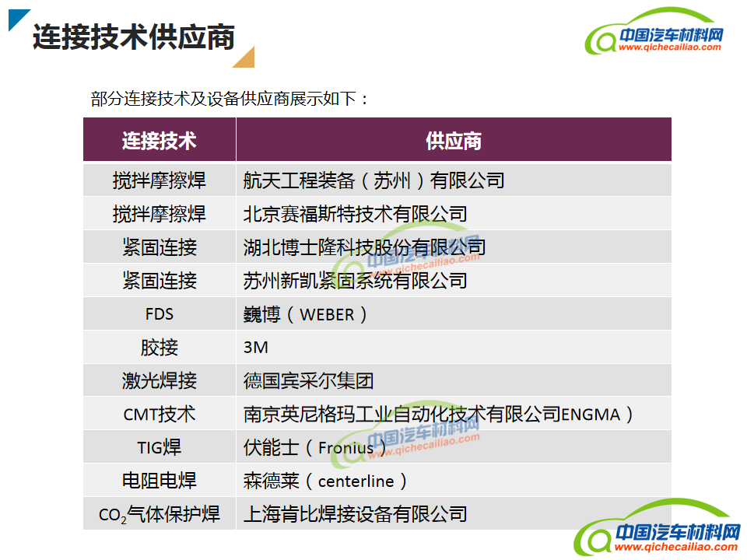Click the bottom-right 中国汽车材料网 logo
The height and width of the screenshot is (560, 747).
[x=658, y=529]
